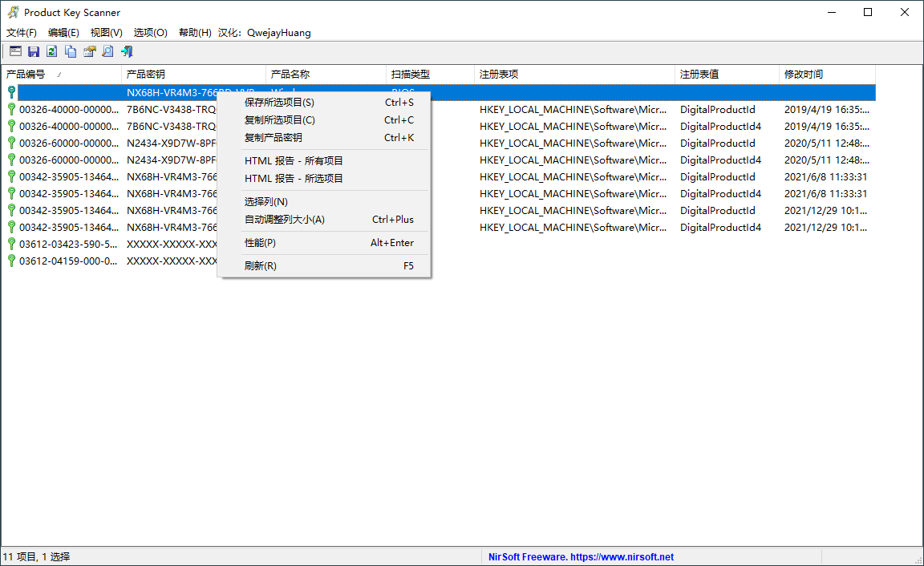The width and height of the screenshot is (924, 566).
Task: Save selected items using the floppy disk icon
Action: click(x=33, y=51)
